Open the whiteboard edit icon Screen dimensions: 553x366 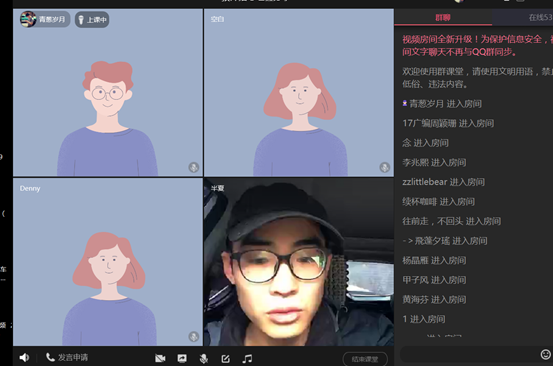225,359
